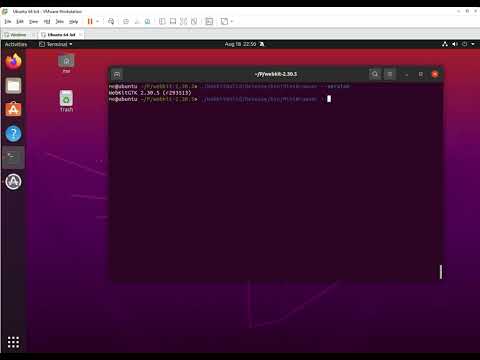Expand the stretch guest dropdown arrow
This screenshot has height=360, width=480.
pos(232,21)
